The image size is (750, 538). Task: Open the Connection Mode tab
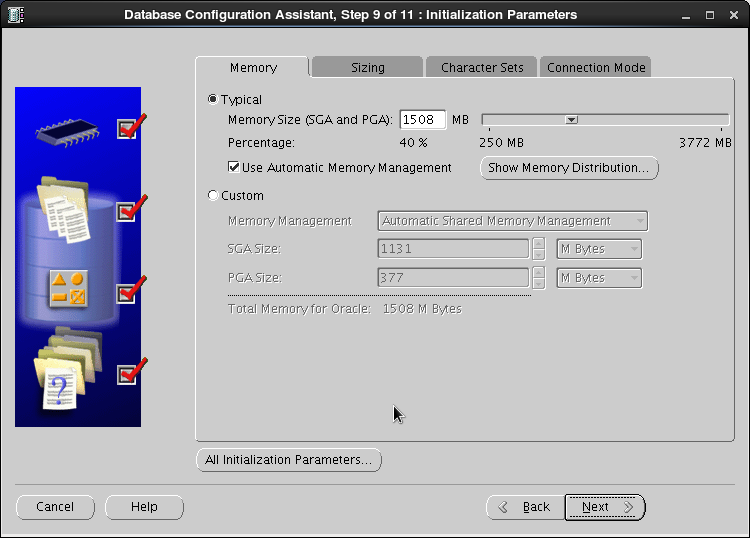[x=596, y=67]
